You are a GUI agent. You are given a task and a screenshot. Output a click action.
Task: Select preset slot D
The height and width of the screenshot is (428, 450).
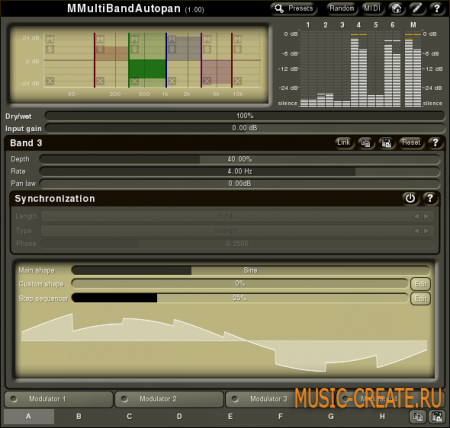point(179,416)
